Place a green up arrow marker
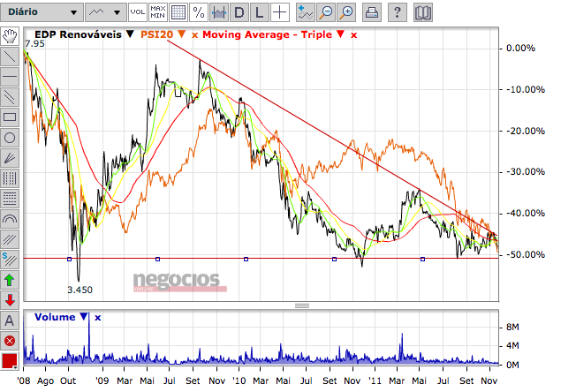The image size is (576, 392). coord(10,280)
